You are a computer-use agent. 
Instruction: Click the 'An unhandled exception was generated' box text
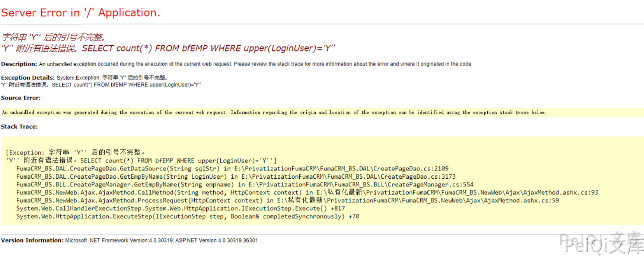(274, 113)
